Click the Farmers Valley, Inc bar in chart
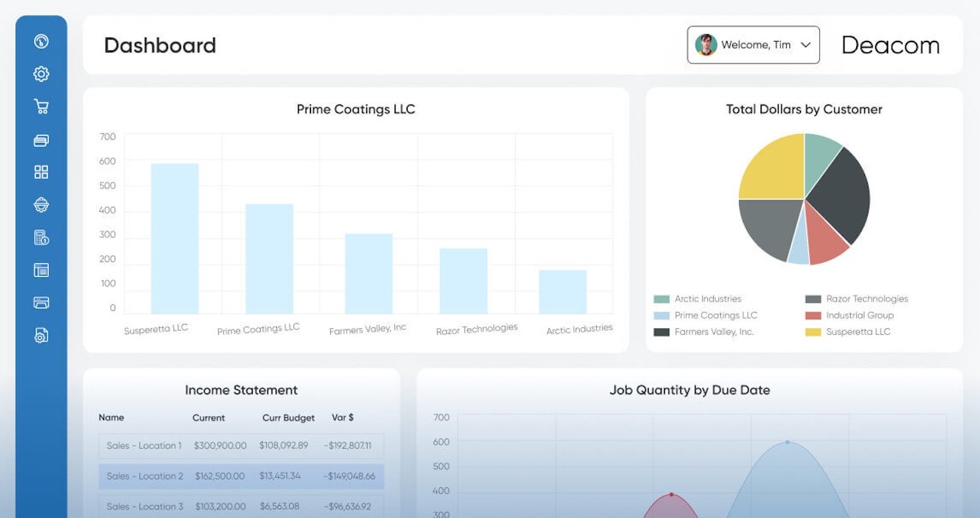Image resolution: width=980 pixels, height=518 pixels. point(369,274)
